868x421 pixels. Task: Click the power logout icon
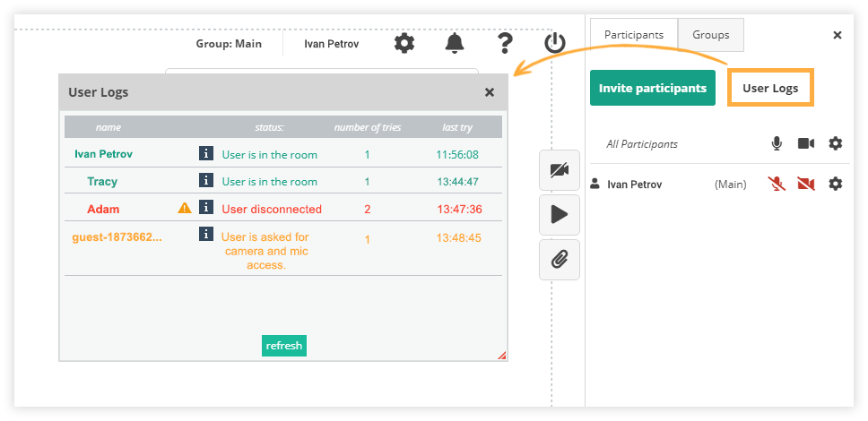(555, 43)
